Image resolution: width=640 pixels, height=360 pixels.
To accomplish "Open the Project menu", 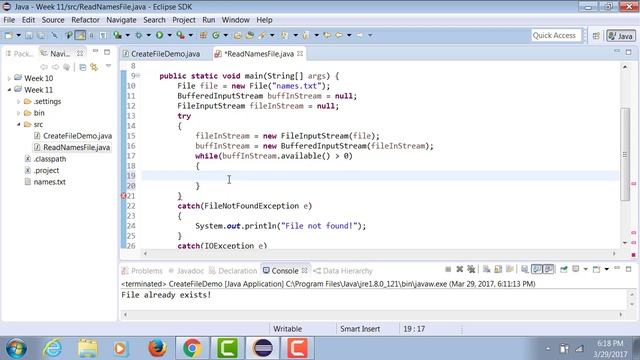I will tap(184, 20).
